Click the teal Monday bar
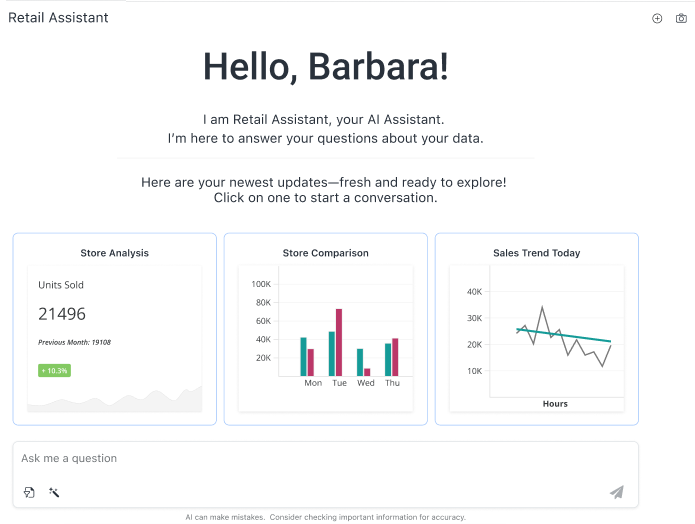This screenshot has height=524, width=695. click(303, 357)
